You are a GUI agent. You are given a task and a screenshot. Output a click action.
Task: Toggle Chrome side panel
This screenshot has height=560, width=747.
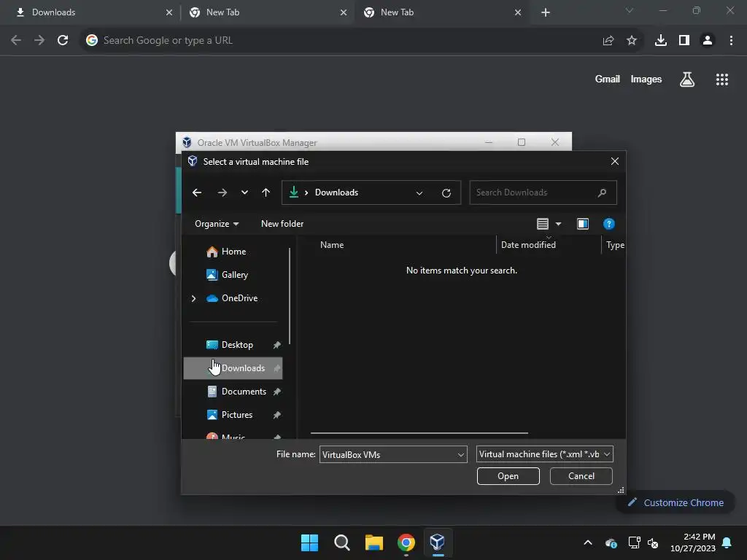click(684, 41)
